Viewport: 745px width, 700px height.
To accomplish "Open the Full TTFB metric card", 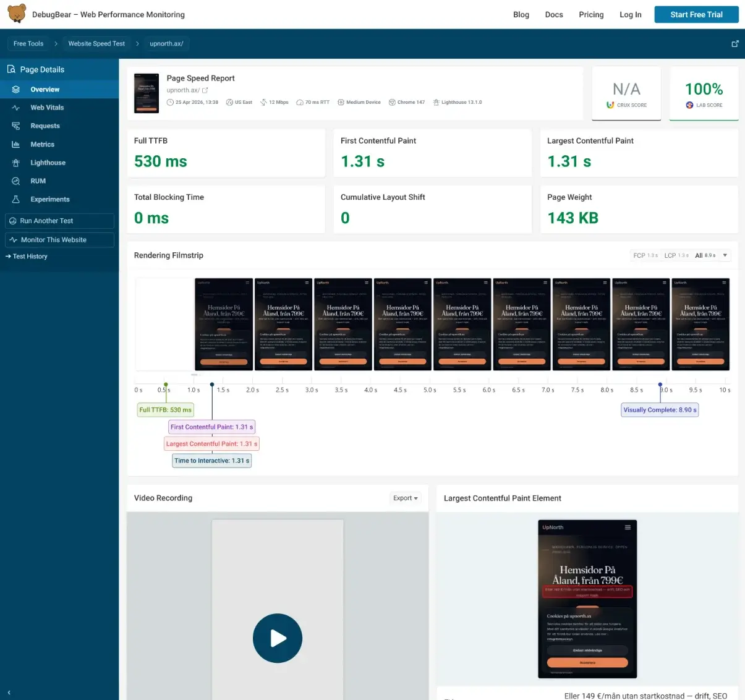I will pyautogui.click(x=226, y=153).
